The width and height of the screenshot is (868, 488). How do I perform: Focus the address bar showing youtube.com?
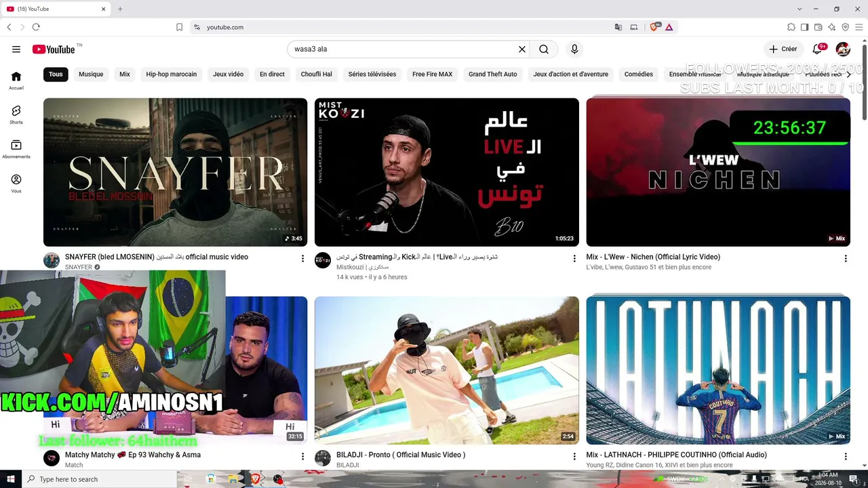[x=407, y=27]
